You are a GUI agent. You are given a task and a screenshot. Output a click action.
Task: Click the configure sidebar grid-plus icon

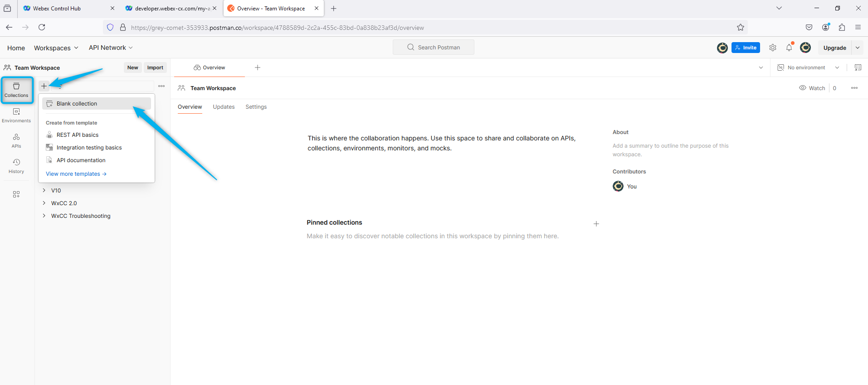[16, 194]
